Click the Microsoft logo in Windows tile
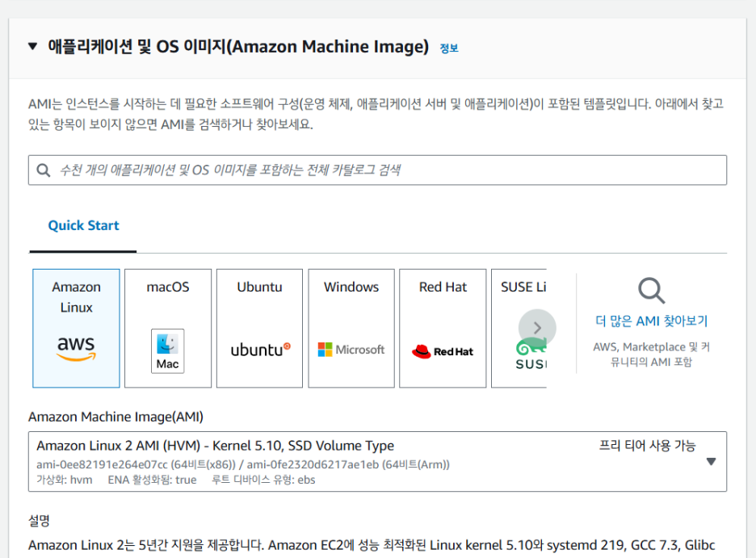 (351, 350)
